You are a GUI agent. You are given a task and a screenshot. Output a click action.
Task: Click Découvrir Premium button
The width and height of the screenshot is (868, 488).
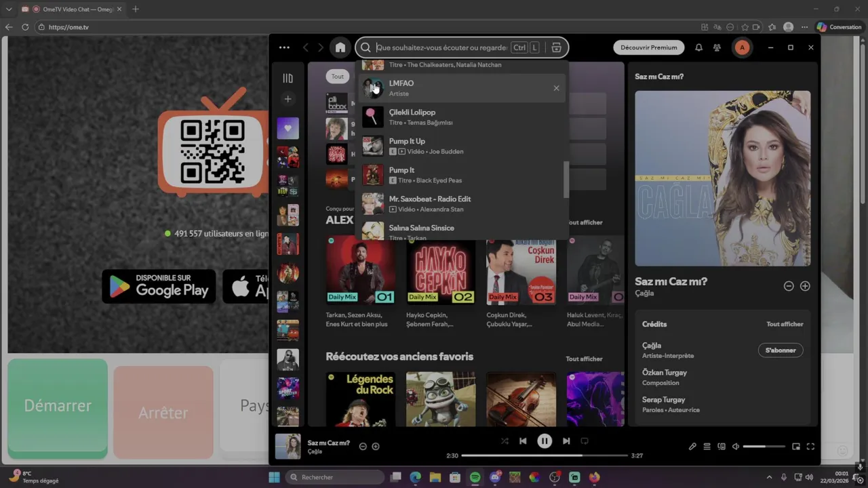[x=648, y=47]
